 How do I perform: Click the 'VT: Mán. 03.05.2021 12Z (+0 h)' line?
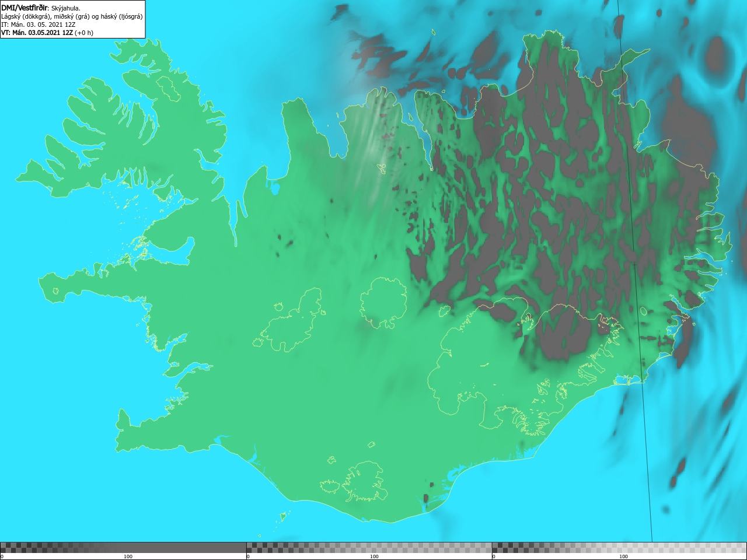47,33
